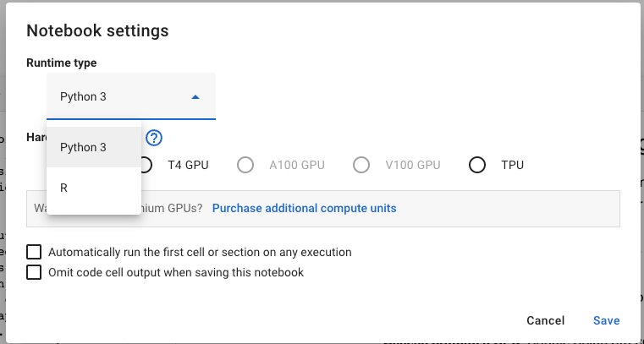The width and height of the screenshot is (644, 344).
Task: Open Purchase additional compute units link
Action: pos(304,208)
